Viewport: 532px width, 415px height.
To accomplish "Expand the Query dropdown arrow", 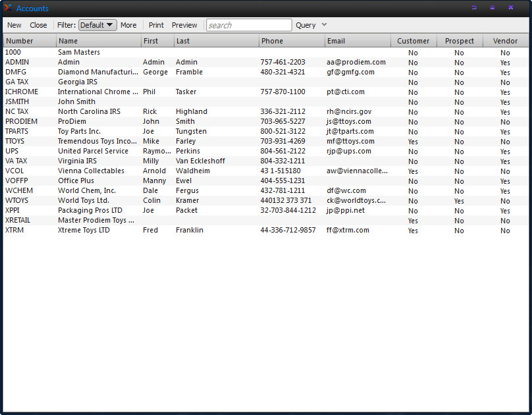I will point(325,25).
